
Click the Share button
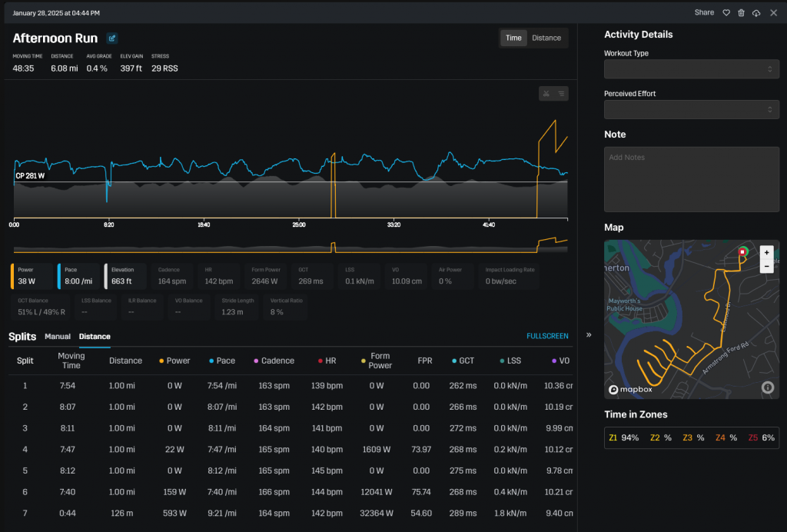click(704, 13)
